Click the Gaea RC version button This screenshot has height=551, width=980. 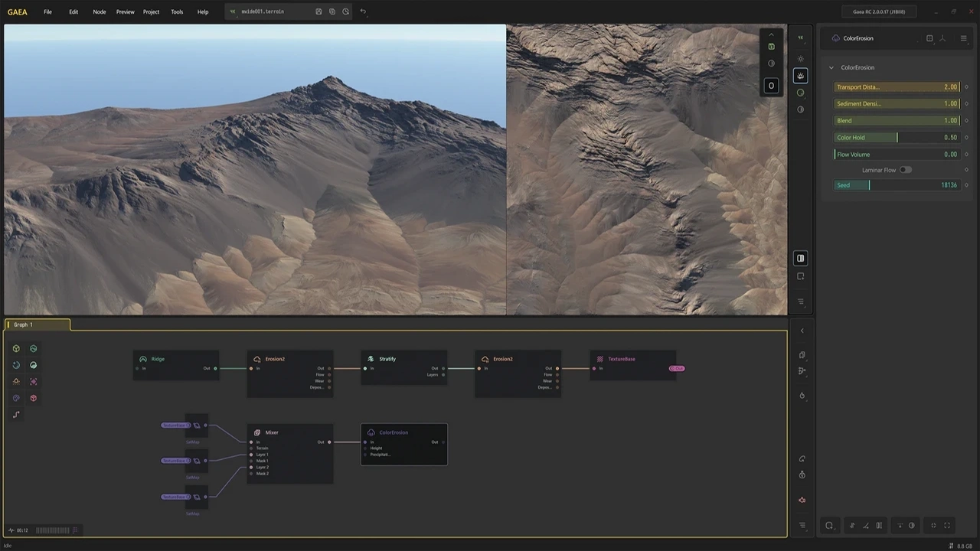click(878, 11)
